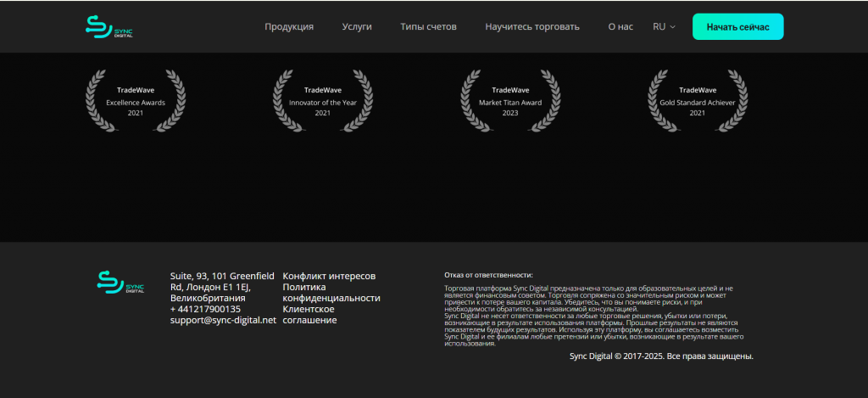The width and height of the screenshot is (868, 398).
Task: Select Научитесь торговать in the navigation
Action: [532, 27]
